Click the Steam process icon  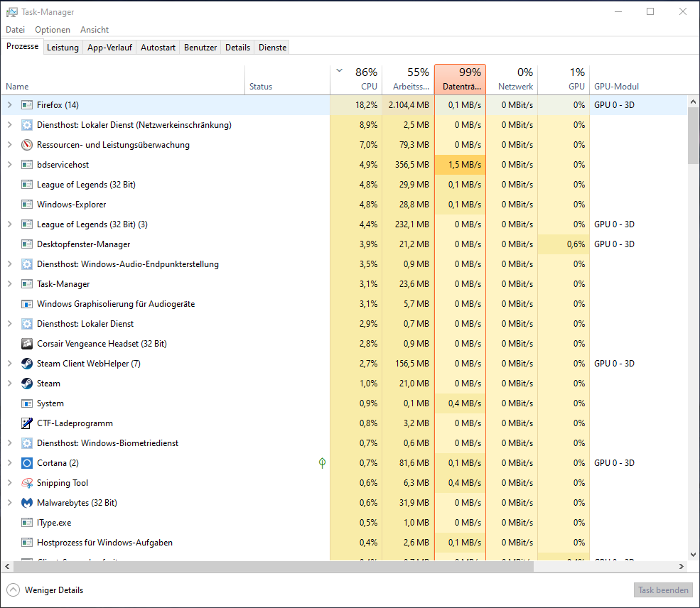pyautogui.click(x=27, y=383)
